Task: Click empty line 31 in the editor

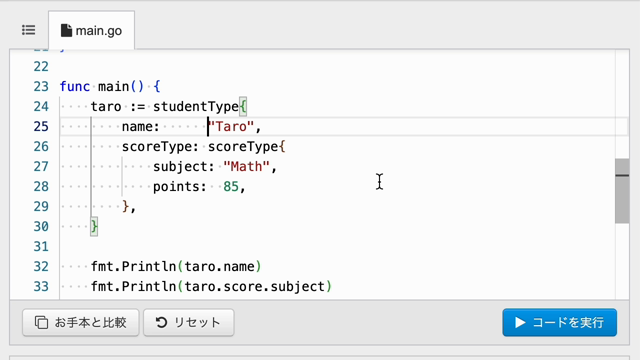Action: pos(337,247)
